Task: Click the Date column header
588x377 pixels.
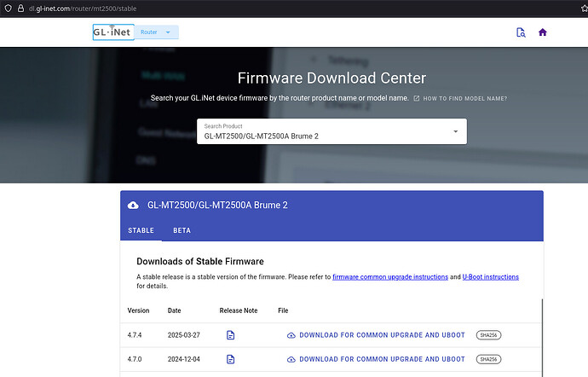Action: point(175,310)
